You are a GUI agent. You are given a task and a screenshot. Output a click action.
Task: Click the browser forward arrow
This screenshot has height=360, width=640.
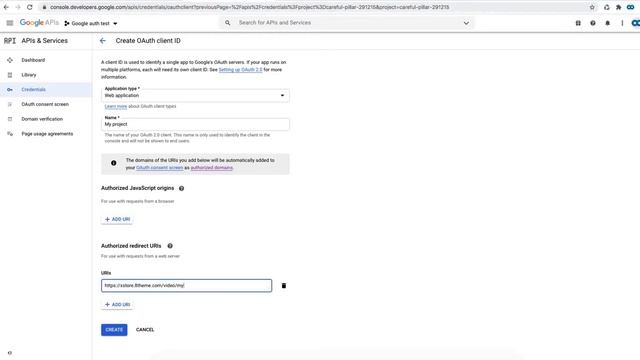18,7
